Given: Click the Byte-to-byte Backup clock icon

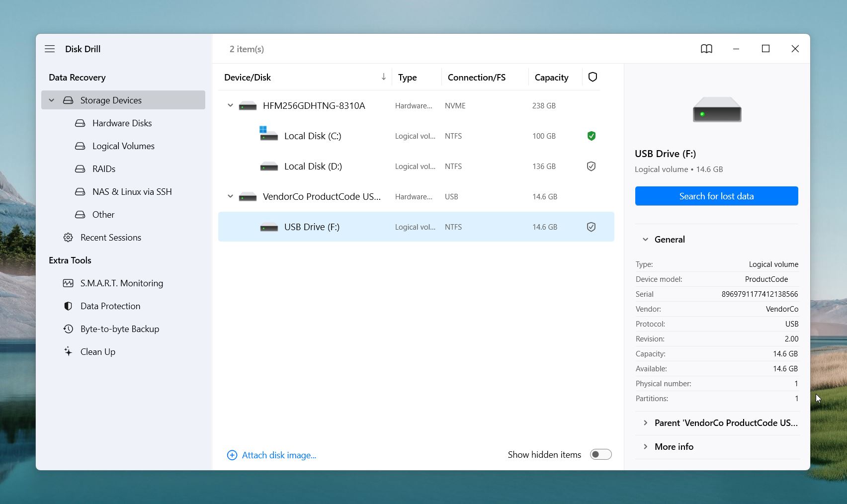Looking at the screenshot, I should click(68, 329).
